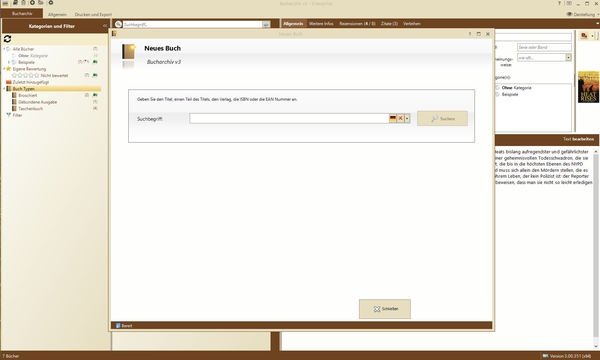Click help question mark in Neues Buch dialog
This screenshot has height=360, width=600.
470,34
